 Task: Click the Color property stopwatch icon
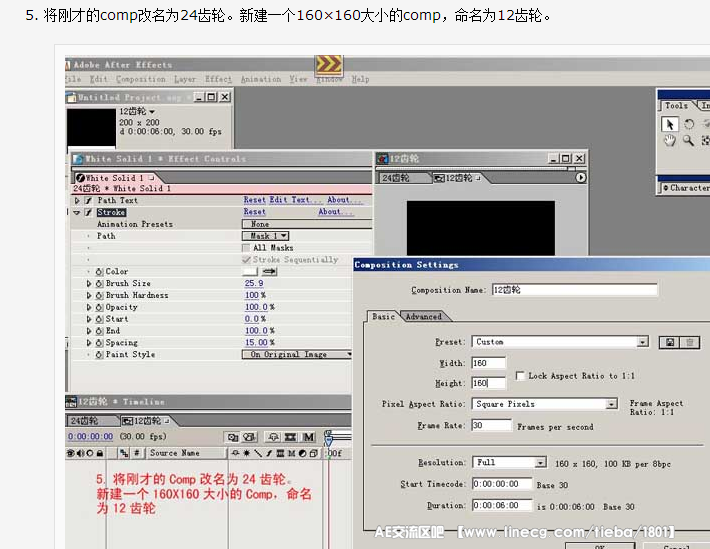point(100,272)
